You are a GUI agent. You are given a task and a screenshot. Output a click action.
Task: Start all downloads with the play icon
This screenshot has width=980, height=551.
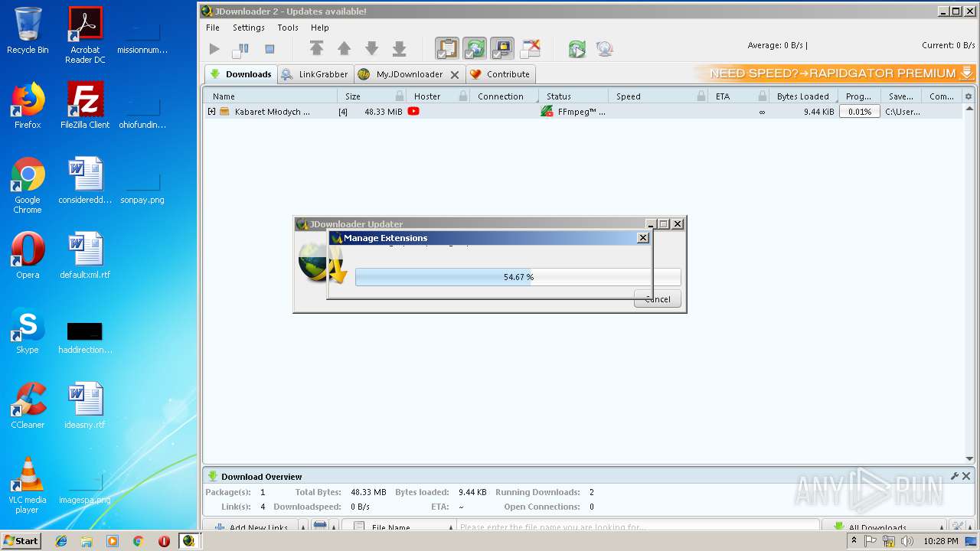(214, 49)
